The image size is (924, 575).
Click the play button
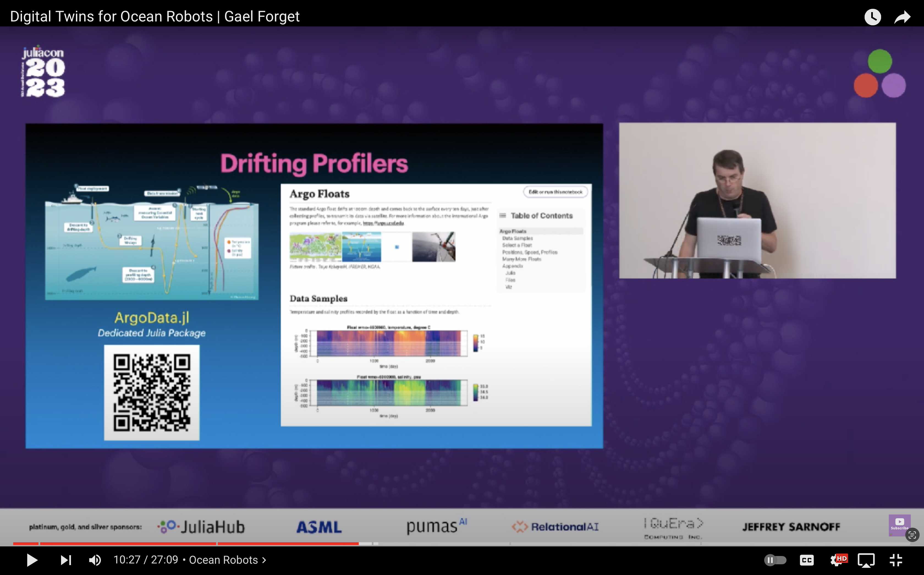32,560
